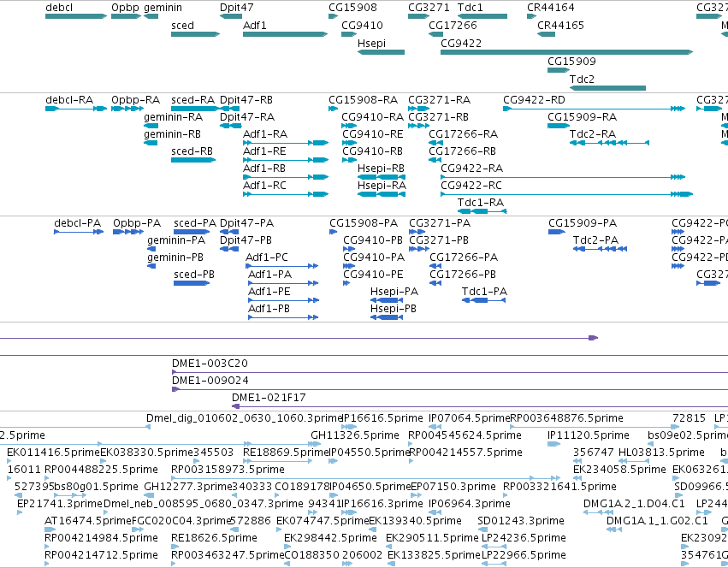Select the Opbp-RA transcript

click(127, 109)
